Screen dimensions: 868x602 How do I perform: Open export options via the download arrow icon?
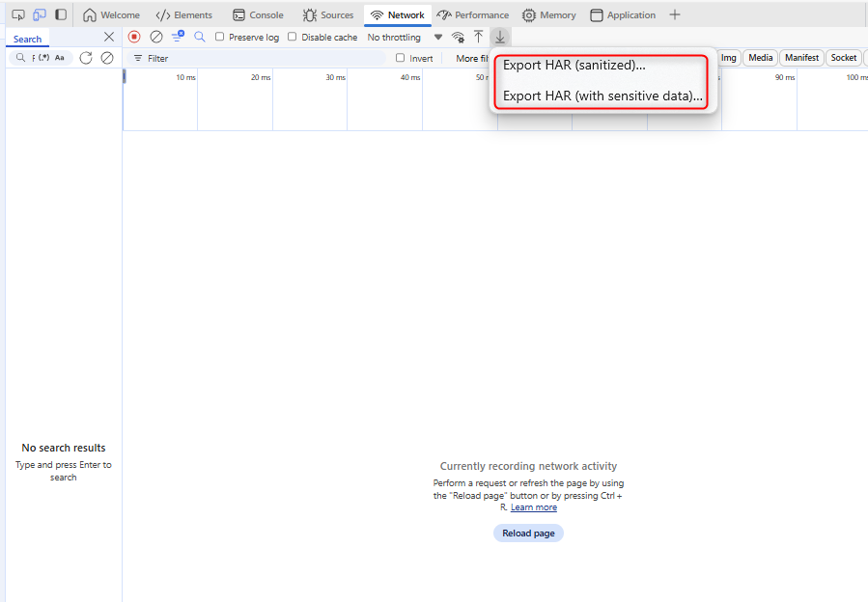(499, 37)
